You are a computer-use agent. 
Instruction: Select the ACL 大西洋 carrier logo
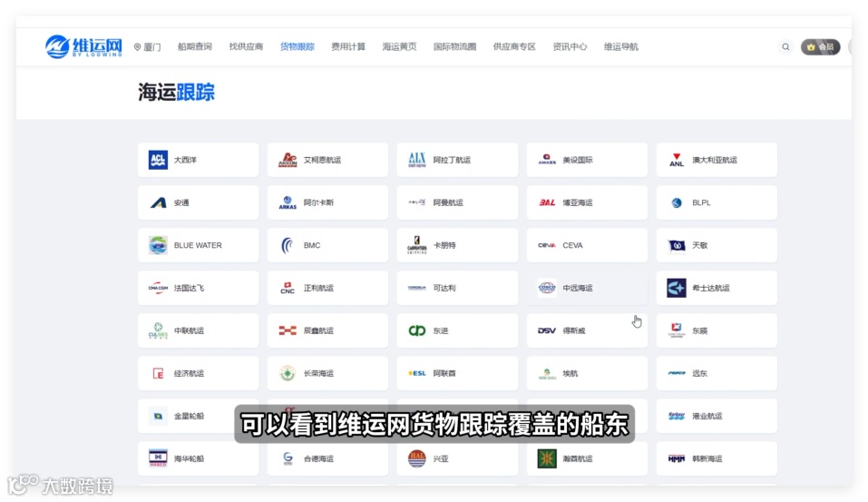tap(158, 160)
